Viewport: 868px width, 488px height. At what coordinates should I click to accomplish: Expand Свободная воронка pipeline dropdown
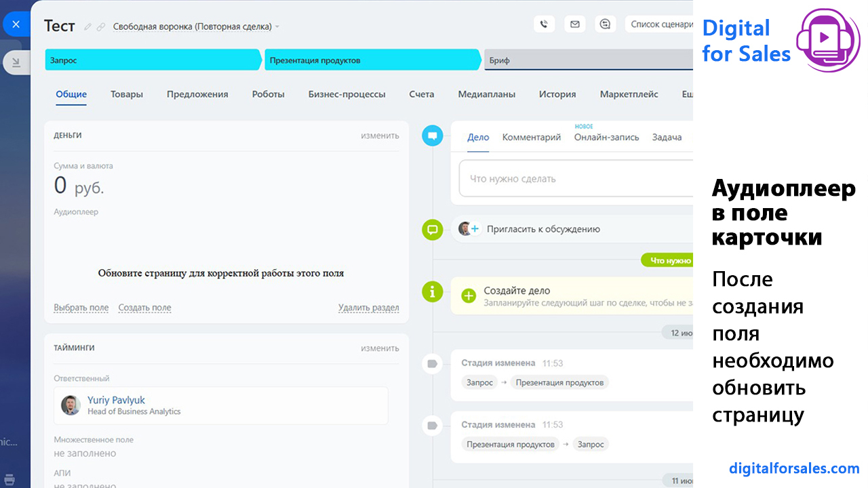click(x=196, y=26)
